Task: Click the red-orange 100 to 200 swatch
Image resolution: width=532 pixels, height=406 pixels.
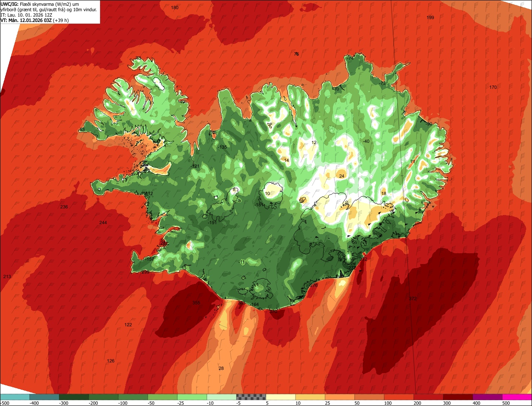Action: point(399,396)
